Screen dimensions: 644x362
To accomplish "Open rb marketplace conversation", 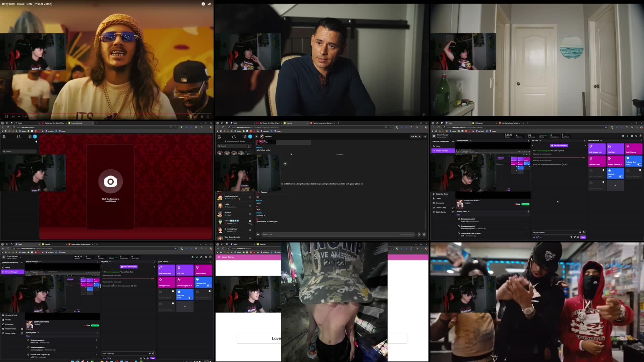I will (x=235, y=230).
